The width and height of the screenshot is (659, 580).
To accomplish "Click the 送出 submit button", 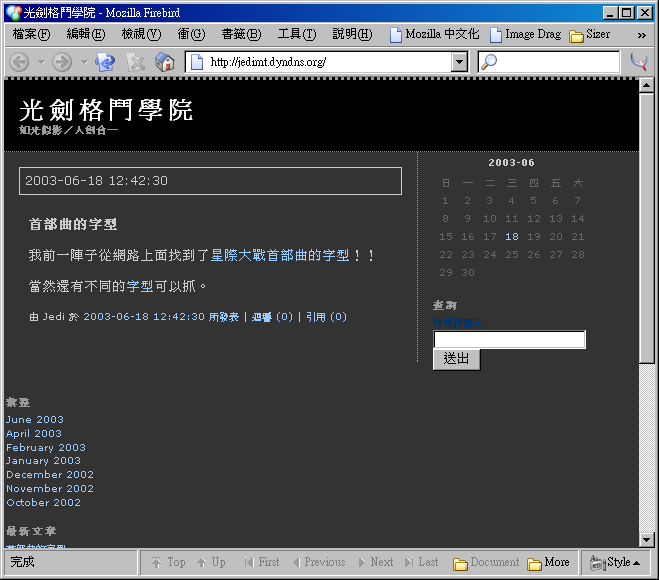I will [x=456, y=359].
